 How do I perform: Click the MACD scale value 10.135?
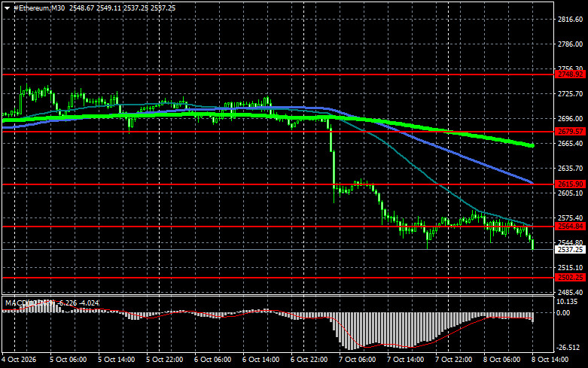(567, 302)
